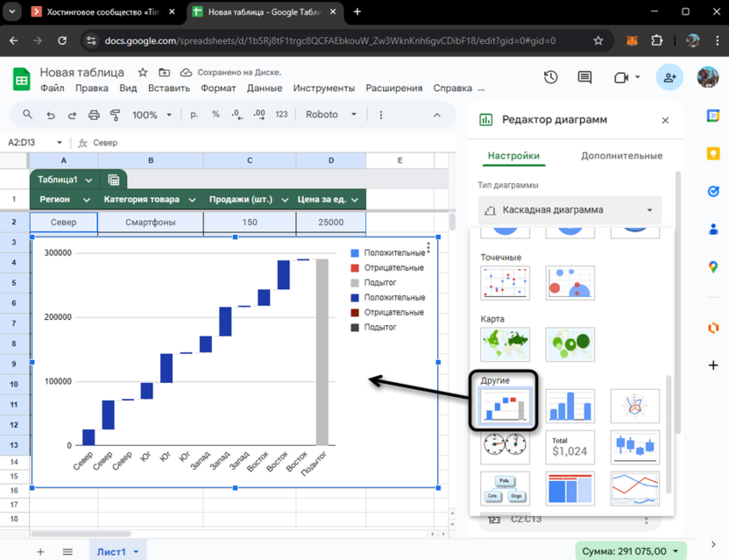
Task: Select candlestick chart thumbnail
Action: click(x=634, y=447)
